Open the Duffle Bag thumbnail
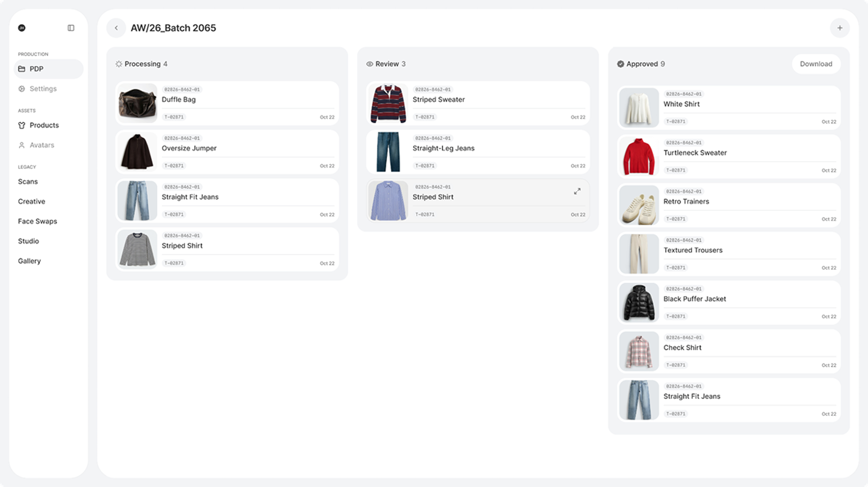The image size is (868, 487). (137, 103)
